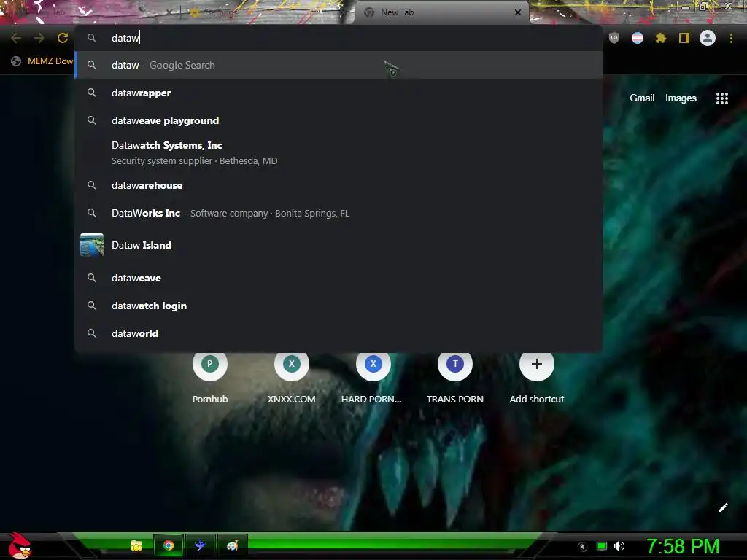
Task: Open File Explorer from the taskbar
Action: click(136, 545)
